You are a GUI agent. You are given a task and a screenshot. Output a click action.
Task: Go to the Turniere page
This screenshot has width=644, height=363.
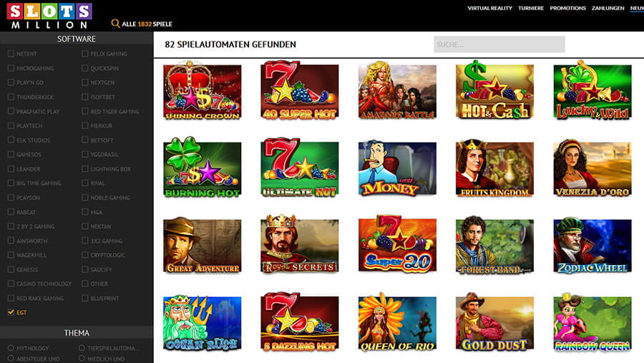[x=531, y=8]
